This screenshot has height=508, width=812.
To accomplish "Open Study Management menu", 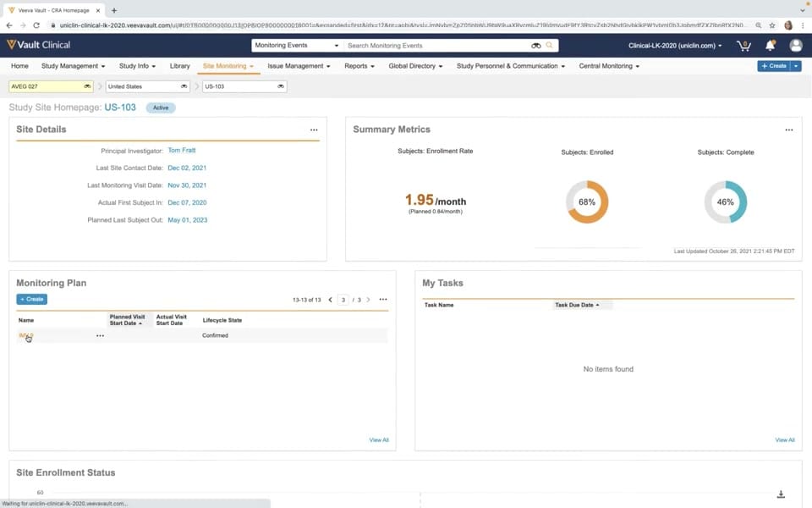I will tap(73, 66).
